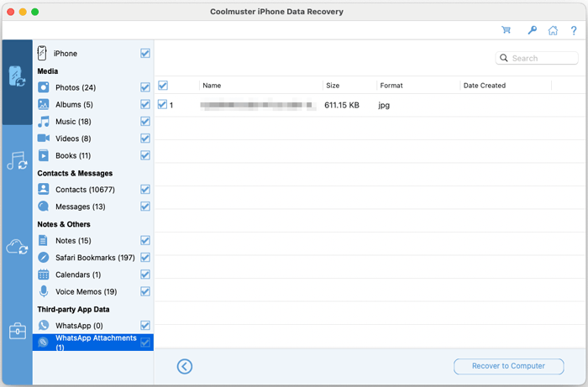The height and width of the screenshot is (387, 588).
Task: Select the Notes (15) label
Action: 73,241
